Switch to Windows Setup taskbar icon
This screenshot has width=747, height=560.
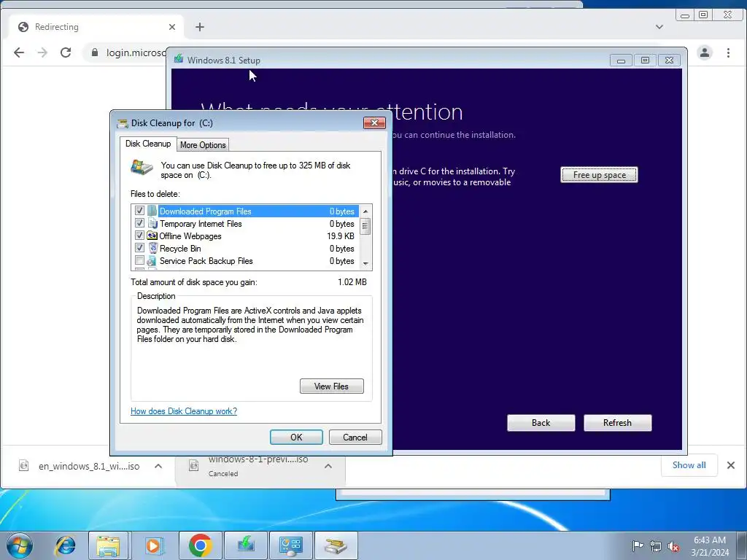[246, 545]
